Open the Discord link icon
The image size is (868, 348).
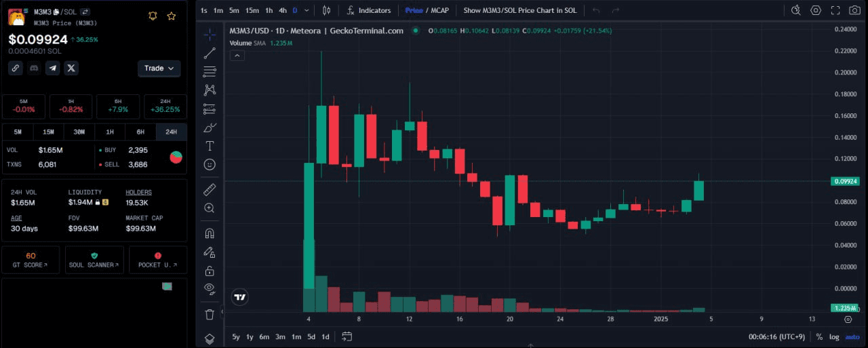point(34,68)
